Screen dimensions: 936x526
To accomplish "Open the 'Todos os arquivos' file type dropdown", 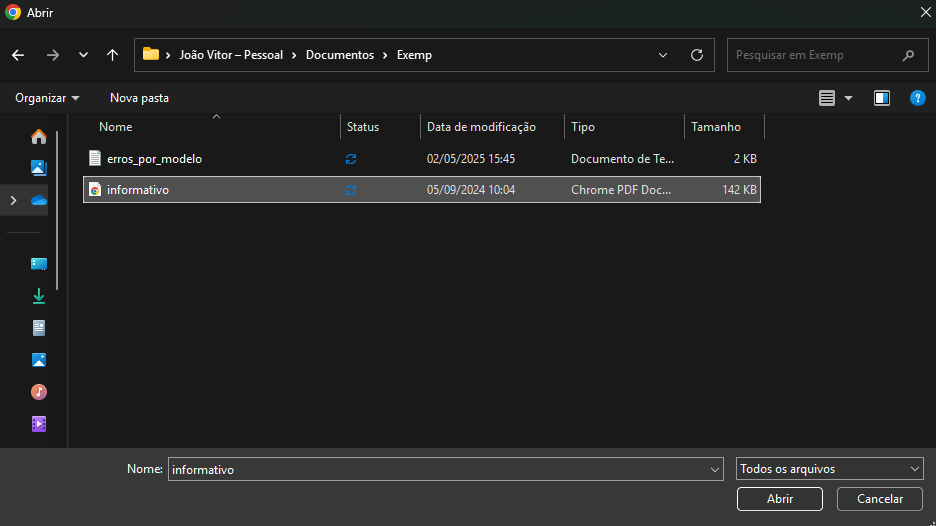I will [x=829, y=469].
